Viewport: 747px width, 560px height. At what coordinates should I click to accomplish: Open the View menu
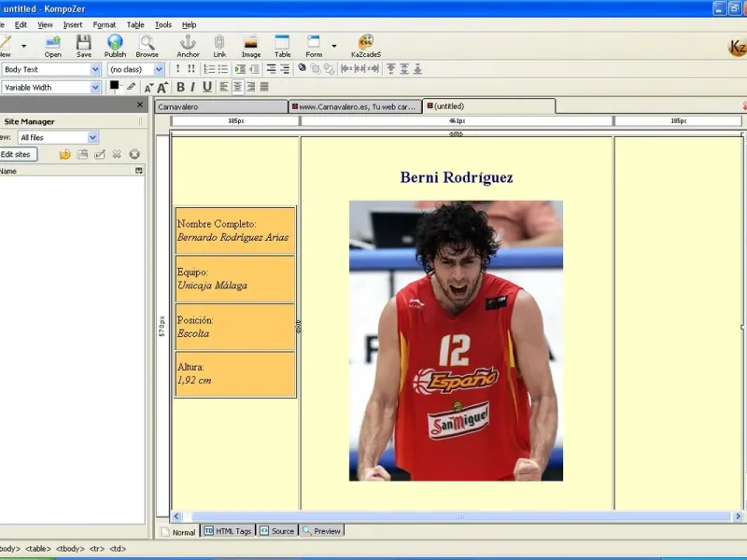tap(45, 25)
